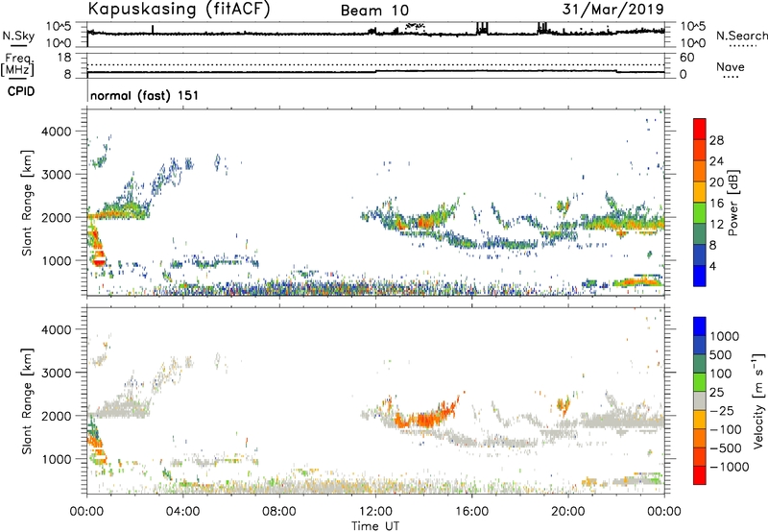Select the text normal (fast) 151

point(145,95)
